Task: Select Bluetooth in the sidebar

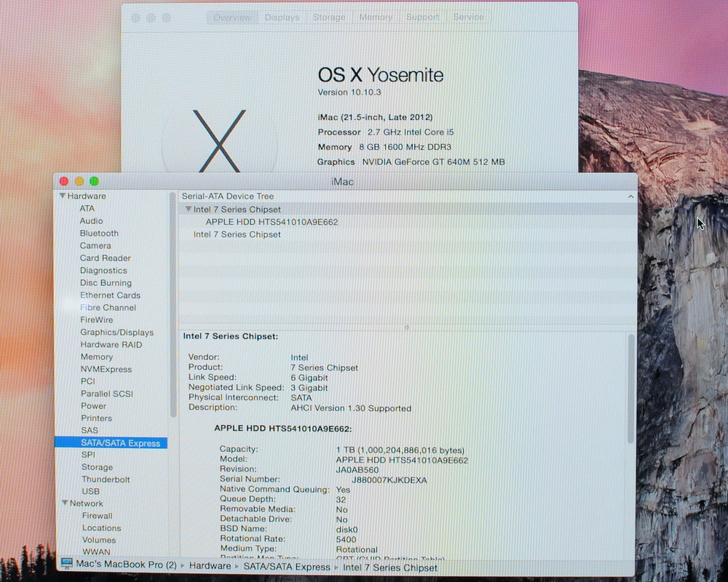Action: click(x=99, y=233)
